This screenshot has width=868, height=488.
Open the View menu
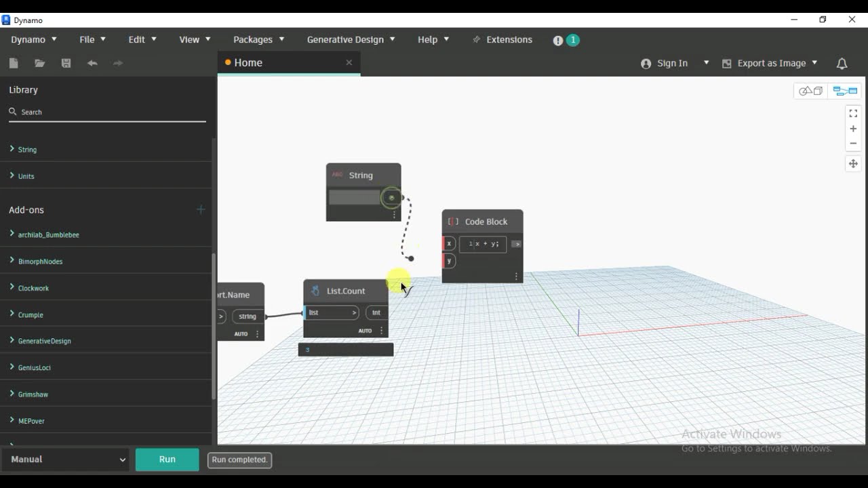coord(195,40)
